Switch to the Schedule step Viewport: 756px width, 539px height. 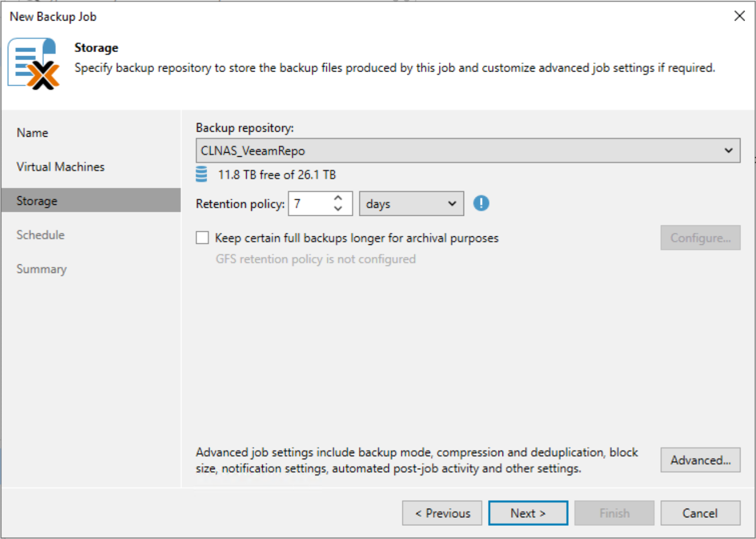point(40,235)
